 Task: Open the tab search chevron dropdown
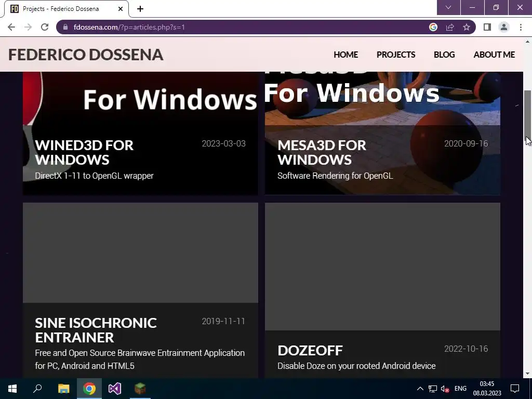coord(448,7)
